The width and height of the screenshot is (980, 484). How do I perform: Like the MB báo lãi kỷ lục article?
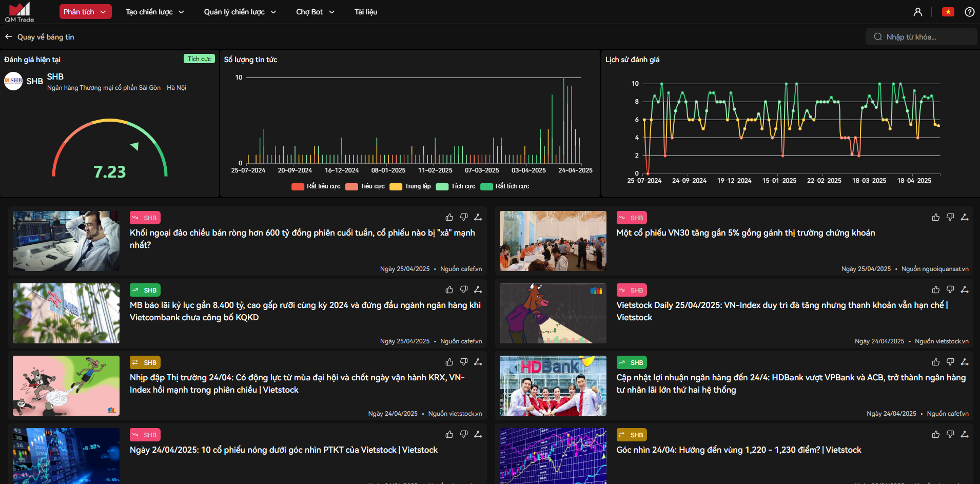click(449, 289)
